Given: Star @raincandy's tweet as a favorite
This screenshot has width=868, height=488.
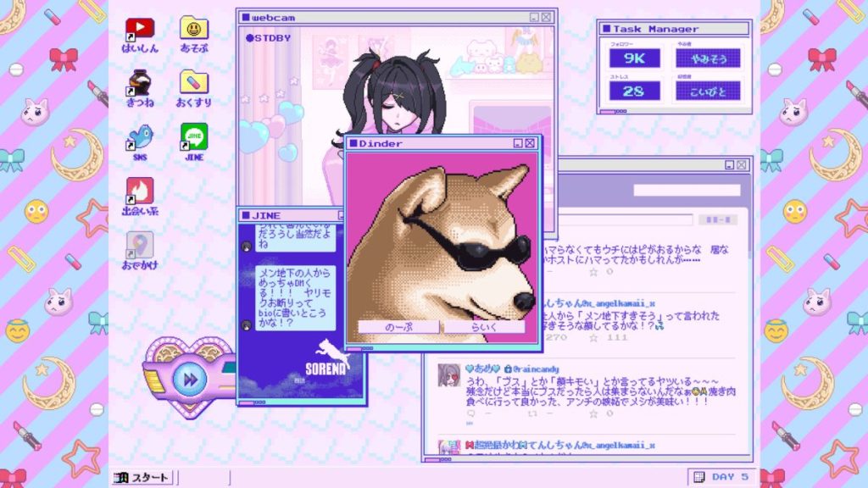Looking at the screenshot, I should click(592, 412).
